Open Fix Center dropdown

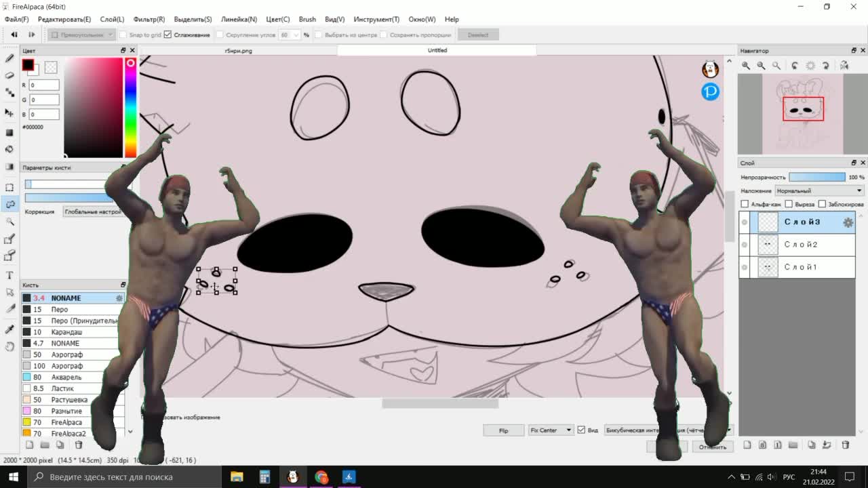(550, 430)
